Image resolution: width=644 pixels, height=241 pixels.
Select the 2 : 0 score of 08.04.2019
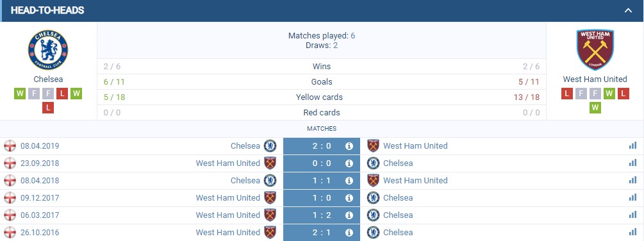322,146
